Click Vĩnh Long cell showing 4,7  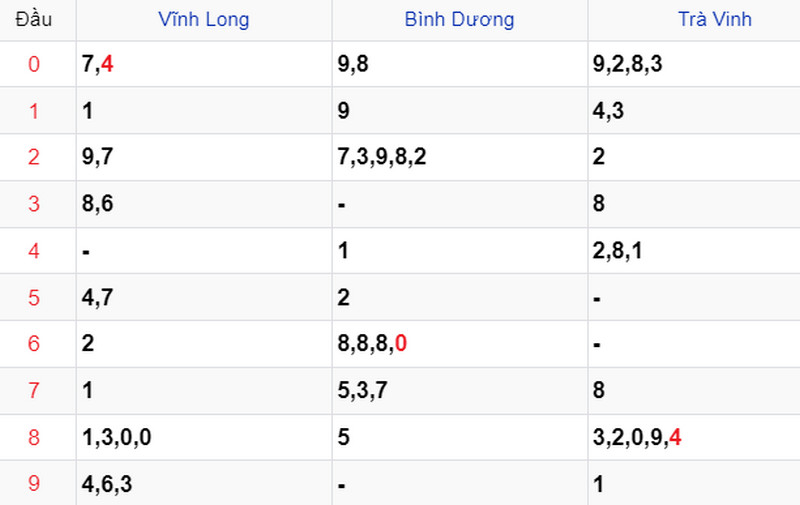[204, 297]
